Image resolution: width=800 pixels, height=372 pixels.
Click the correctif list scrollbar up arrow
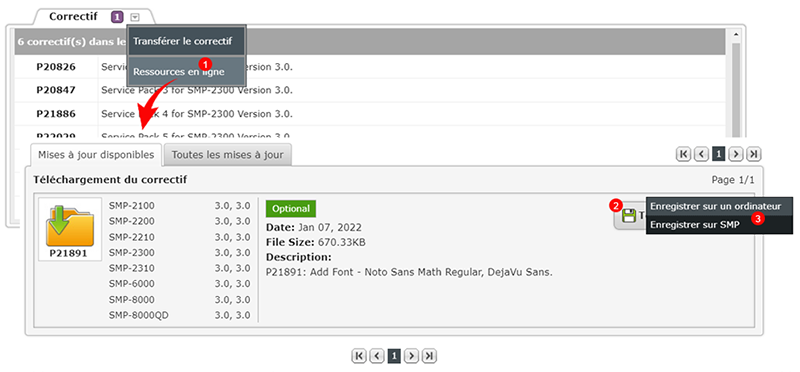click(736, 35)
